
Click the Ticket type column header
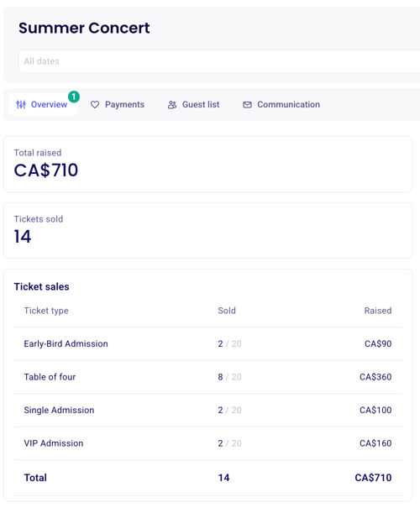46,311
